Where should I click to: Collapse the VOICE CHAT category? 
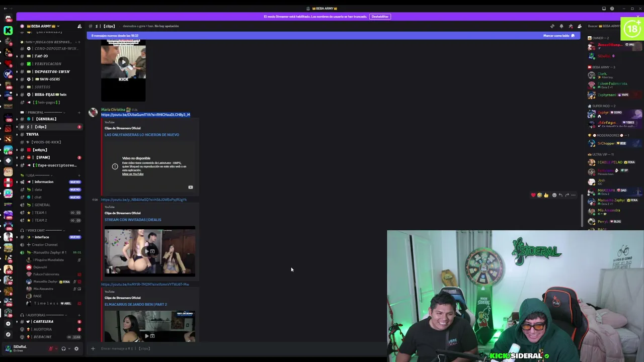pos(43,230)
